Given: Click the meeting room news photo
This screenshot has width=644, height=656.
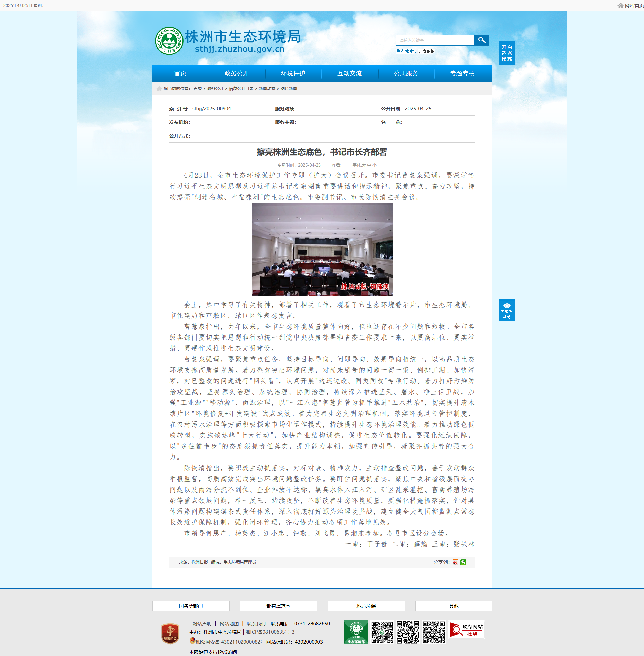Looking at the screenshot, I should tap(322, 249).
